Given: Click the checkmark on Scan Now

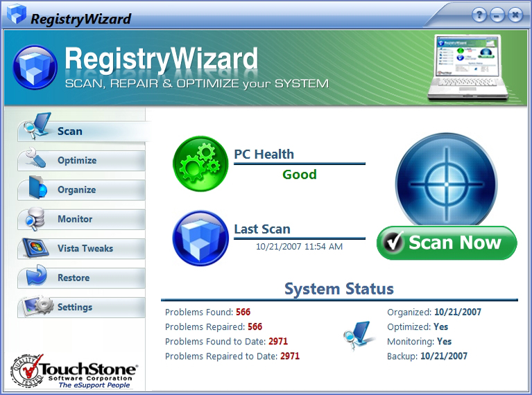Looking at the screenshot, I should [x=393, y=241].
